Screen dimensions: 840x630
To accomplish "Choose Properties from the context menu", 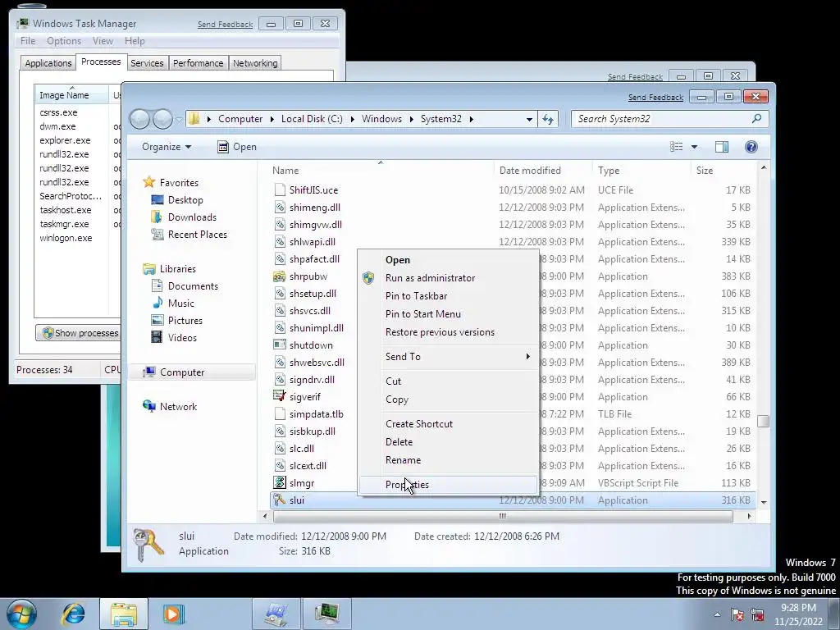I will tap(447, 485).
